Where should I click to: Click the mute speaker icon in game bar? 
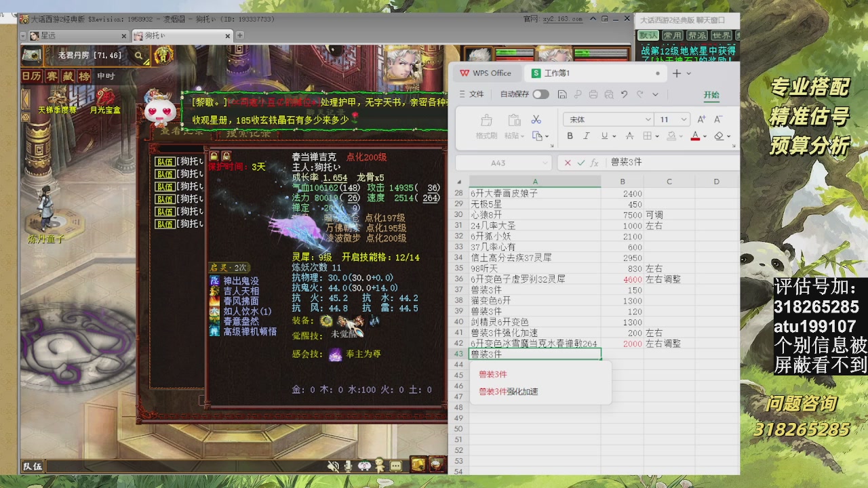[333, 466]
